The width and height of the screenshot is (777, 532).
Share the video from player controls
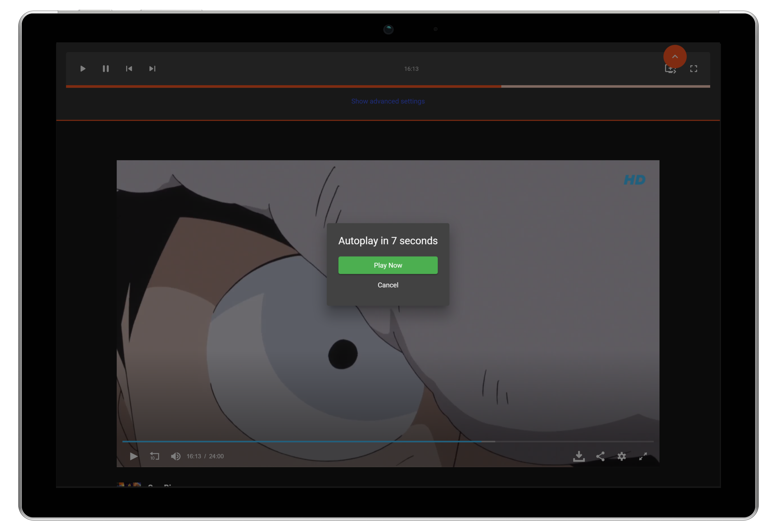[x=600, y=456]
